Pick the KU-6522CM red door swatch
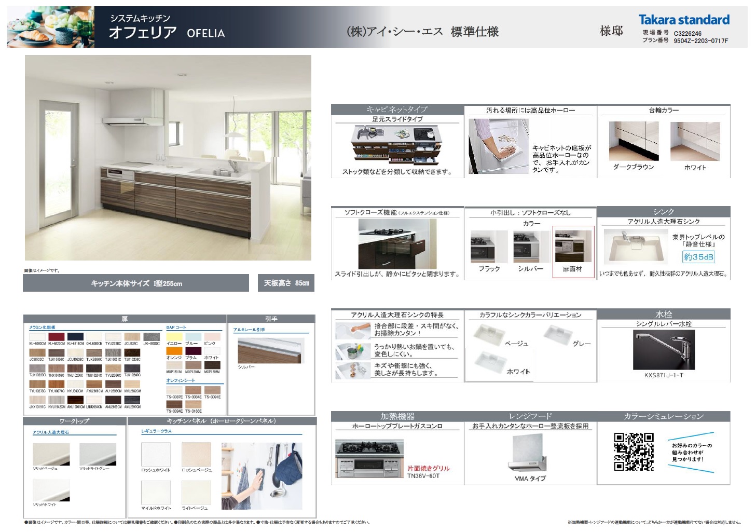The height and width of the screenshot is (532, 756). pos(57,336)
